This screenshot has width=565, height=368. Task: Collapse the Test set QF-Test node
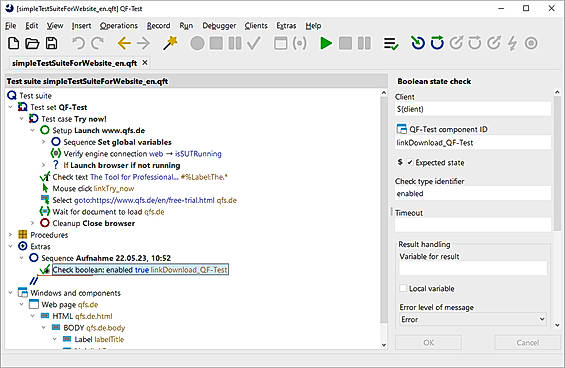[x=10, y=107]
